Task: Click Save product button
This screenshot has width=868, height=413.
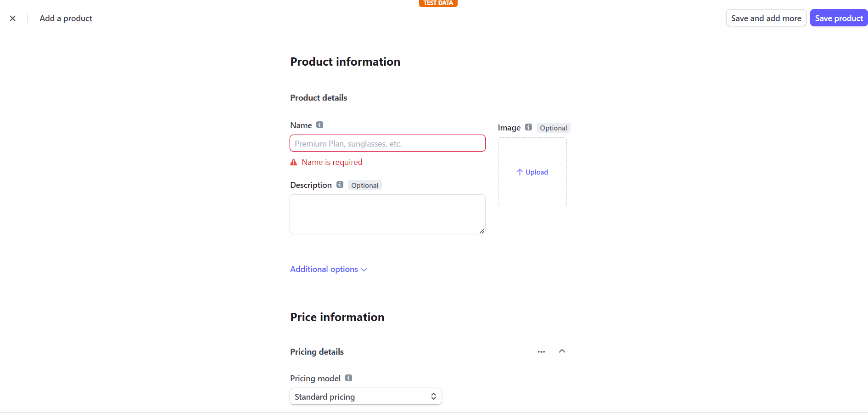Action: pos(839,18)
